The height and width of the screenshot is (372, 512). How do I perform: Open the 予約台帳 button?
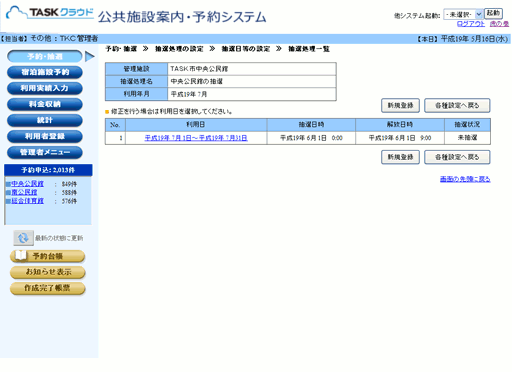click(x=47, y=256)
